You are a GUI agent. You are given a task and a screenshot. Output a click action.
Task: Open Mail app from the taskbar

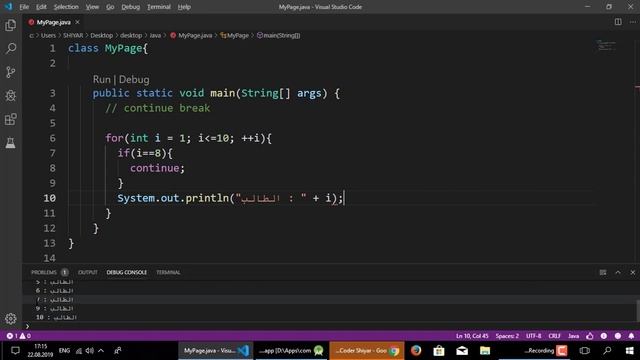click(462, 351)
